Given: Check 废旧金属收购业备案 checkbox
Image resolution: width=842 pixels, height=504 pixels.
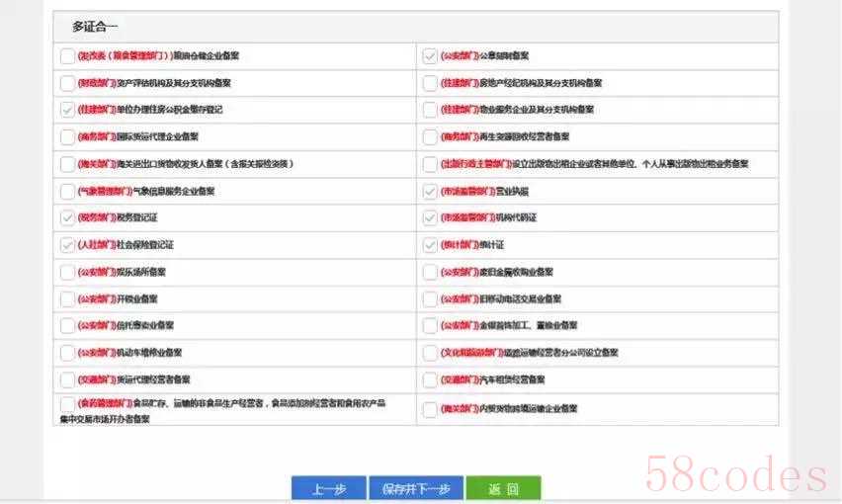Looking at the screenshot, I should (430, 272).
